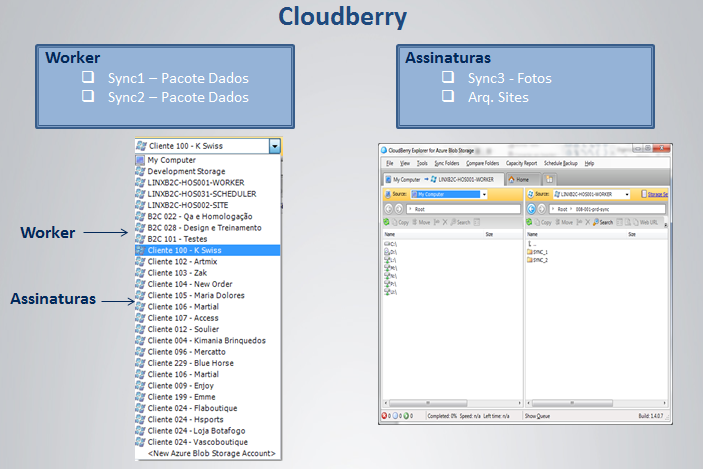The width and height of the screenshot is (703, 469).
Task: Click left pane horizontal scrollbar
Action: (x=452, y=403)
